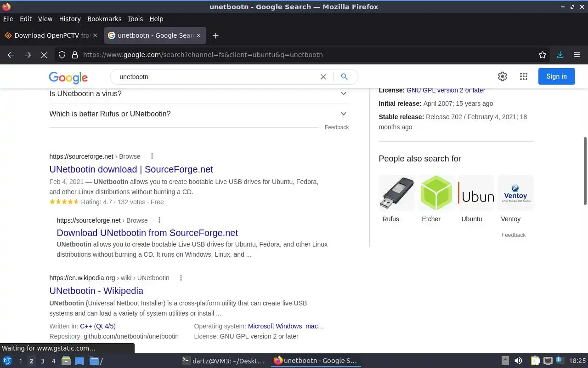Open the Ubuntu suggestion thumbnail
Screen dimensions: 588x368
tap(476, 192)
